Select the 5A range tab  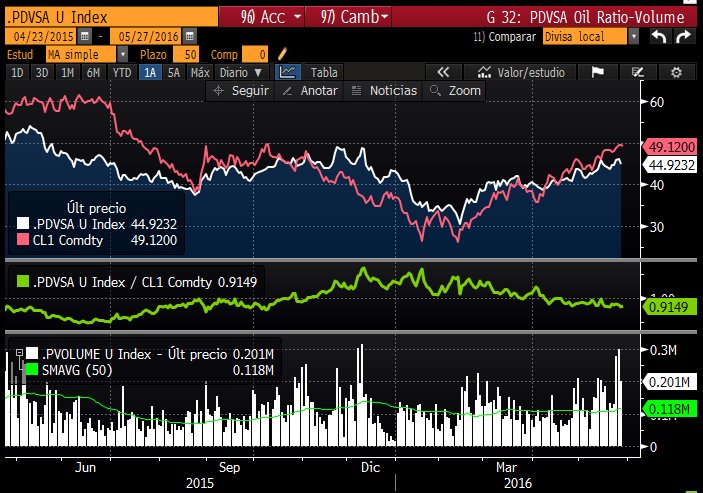[x=174, y=72]
